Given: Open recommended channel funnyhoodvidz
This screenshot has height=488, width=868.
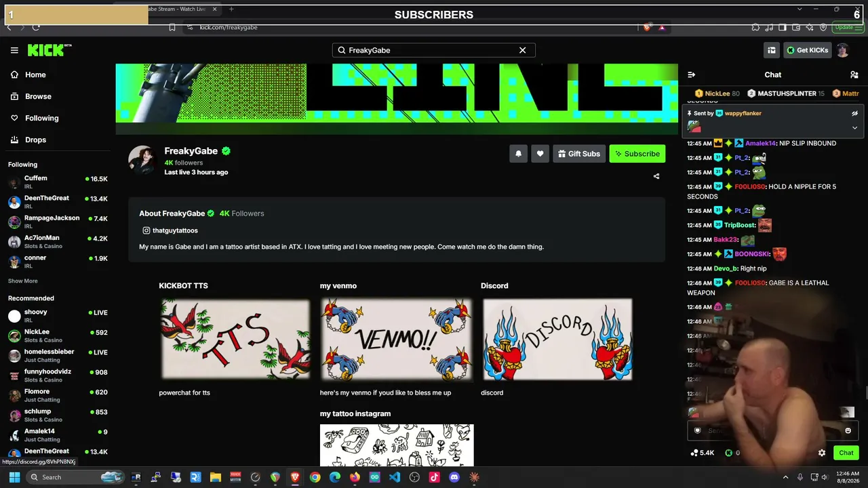Looking at the screenshot, I should pyautogui.click(x=58, y=375).
